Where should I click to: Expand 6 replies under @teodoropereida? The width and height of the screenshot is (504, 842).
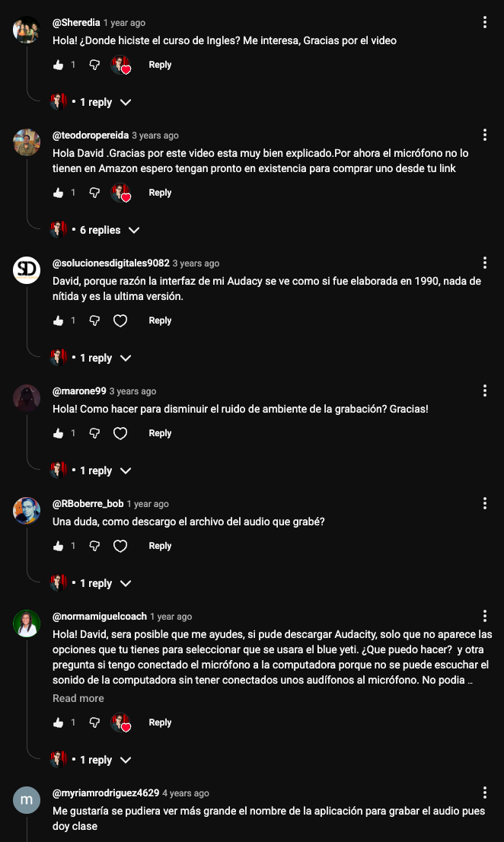95,230
